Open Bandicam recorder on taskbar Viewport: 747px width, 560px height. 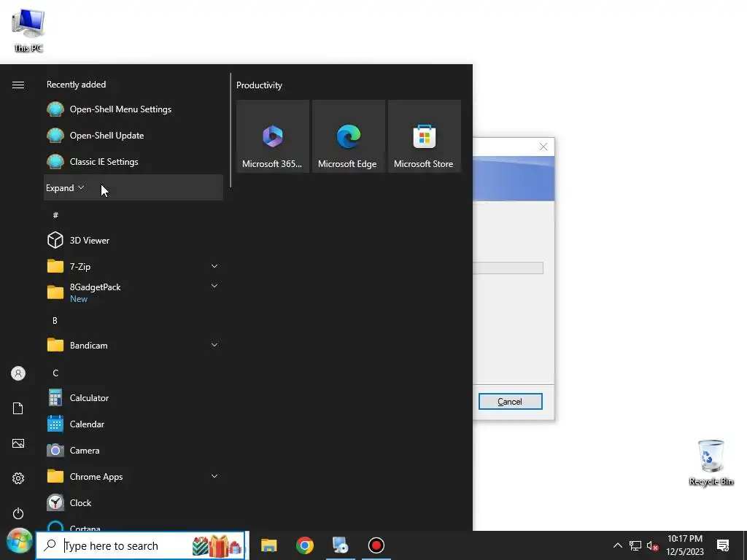tap(376, 545)
